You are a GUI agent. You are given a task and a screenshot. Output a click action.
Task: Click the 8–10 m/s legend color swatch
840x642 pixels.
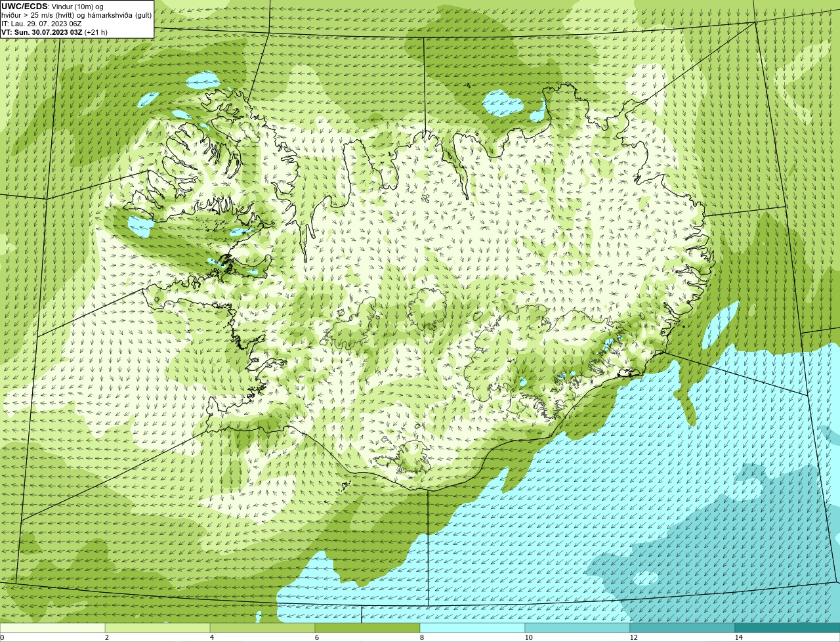472,628
